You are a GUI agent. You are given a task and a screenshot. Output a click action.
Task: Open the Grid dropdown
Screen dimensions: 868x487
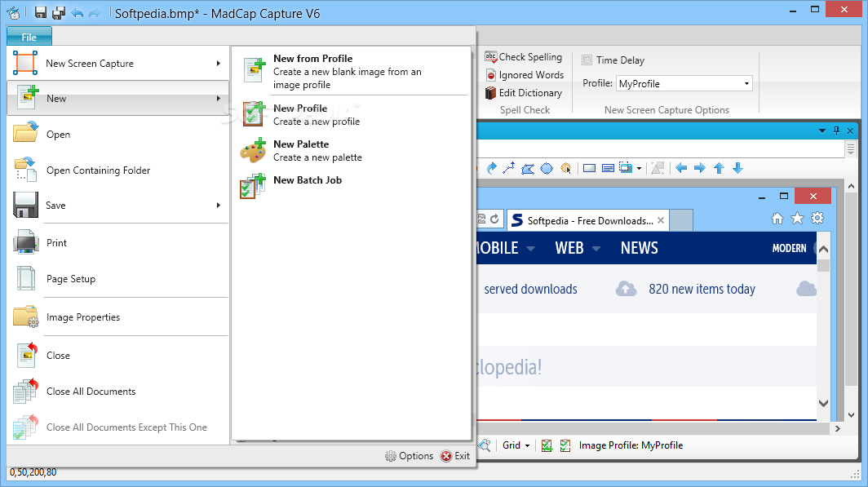(516, 445)
